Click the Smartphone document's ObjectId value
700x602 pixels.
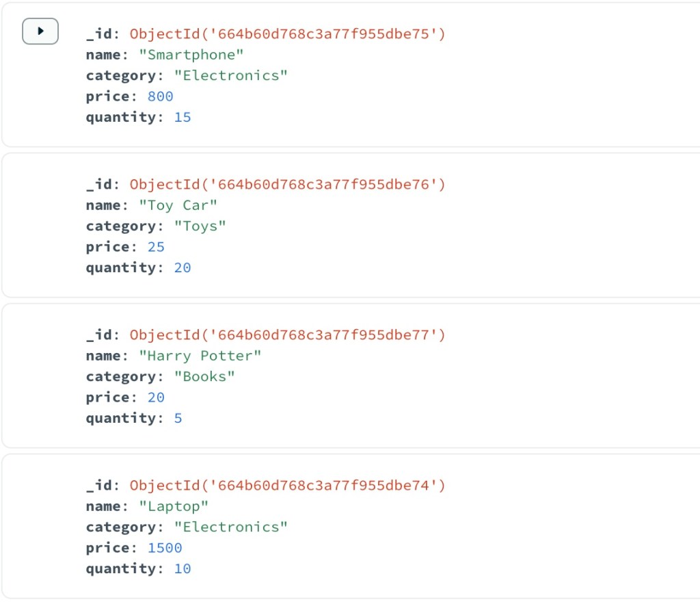287,34
